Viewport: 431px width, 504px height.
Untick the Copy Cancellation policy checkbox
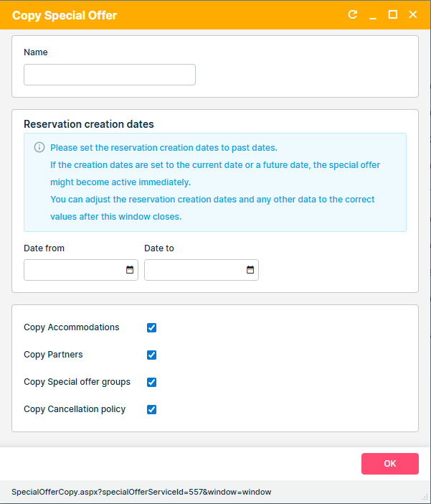coord(151,410)
